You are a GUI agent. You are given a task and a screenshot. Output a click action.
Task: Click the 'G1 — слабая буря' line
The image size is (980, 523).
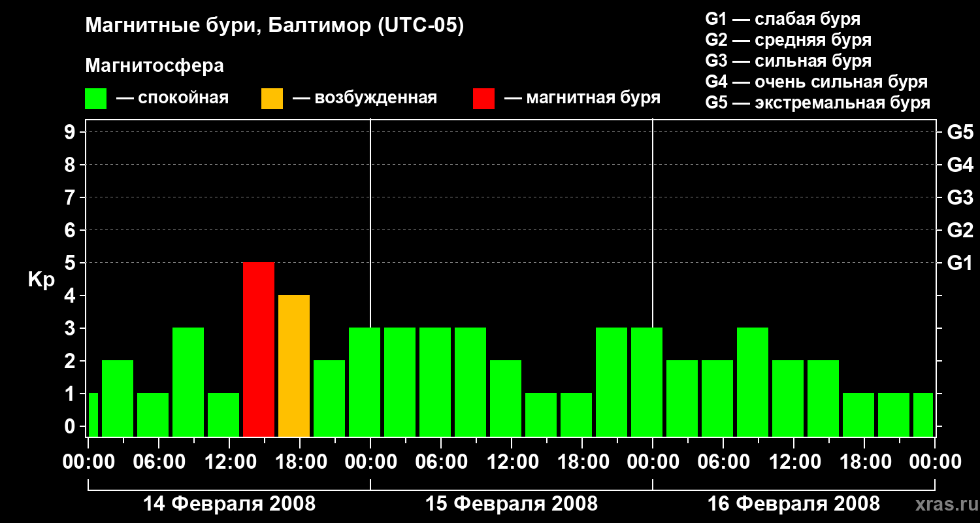point(783,19)
